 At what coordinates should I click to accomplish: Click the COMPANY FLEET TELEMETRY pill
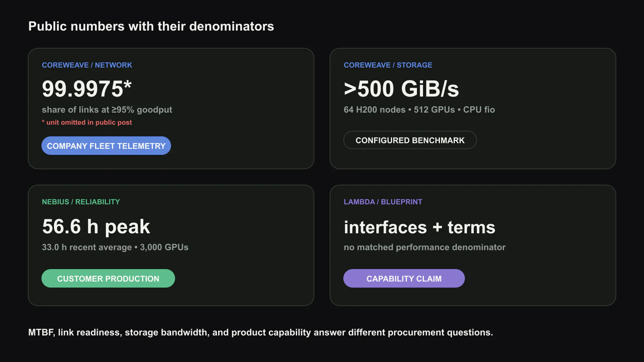point(106,146)
